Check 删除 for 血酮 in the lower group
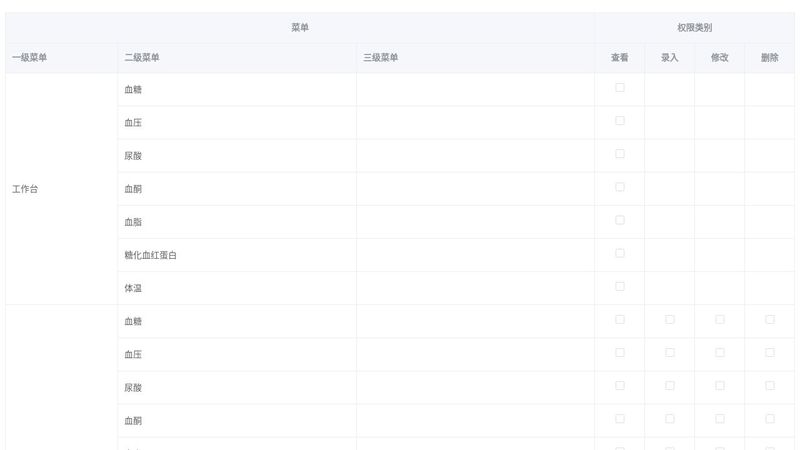 pos(770,419)
